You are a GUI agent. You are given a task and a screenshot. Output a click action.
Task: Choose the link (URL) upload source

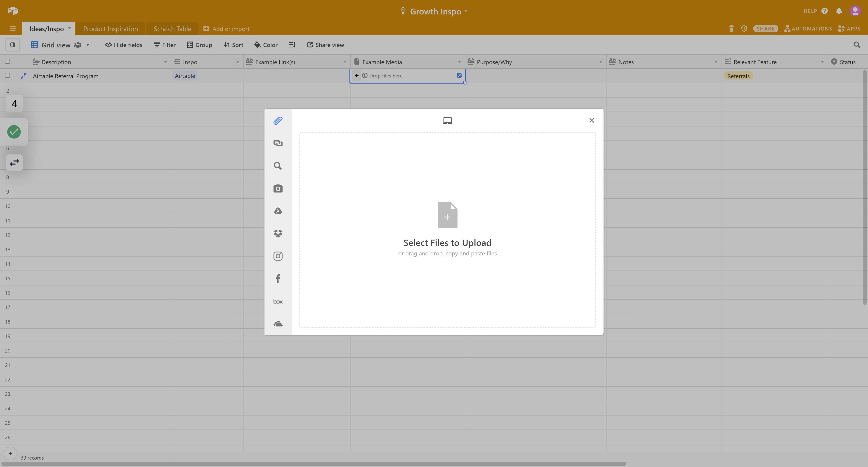(278, 143)
